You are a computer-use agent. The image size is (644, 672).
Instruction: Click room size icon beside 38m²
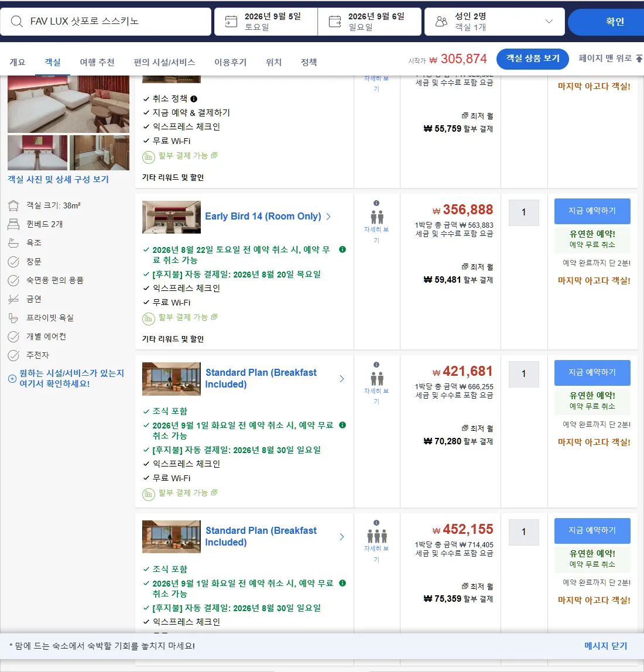click(13, 205)
